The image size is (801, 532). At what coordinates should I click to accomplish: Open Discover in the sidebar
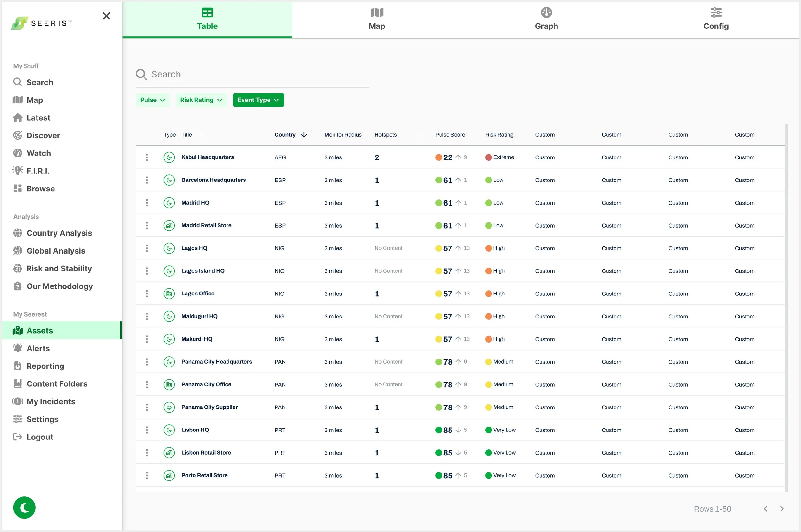coord(43,135)
